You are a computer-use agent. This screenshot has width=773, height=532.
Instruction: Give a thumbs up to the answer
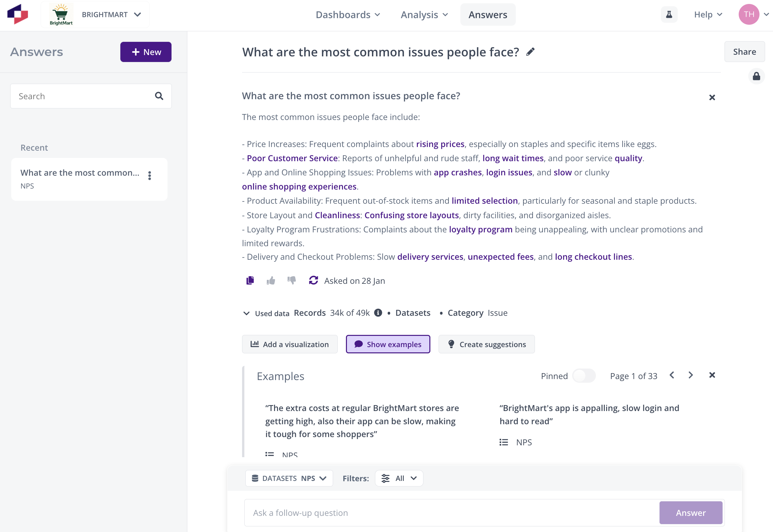(x=271, y=281)
